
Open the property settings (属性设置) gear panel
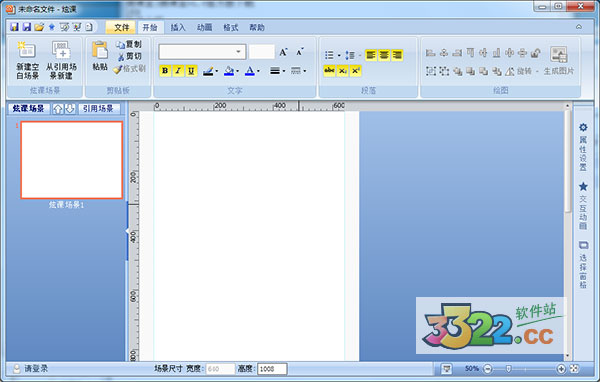583,147
